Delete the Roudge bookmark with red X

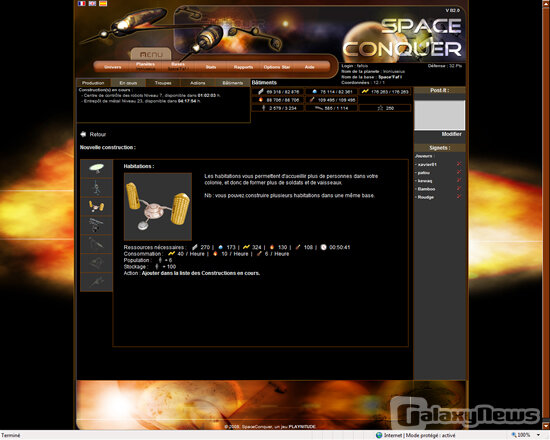pos(459,196)
